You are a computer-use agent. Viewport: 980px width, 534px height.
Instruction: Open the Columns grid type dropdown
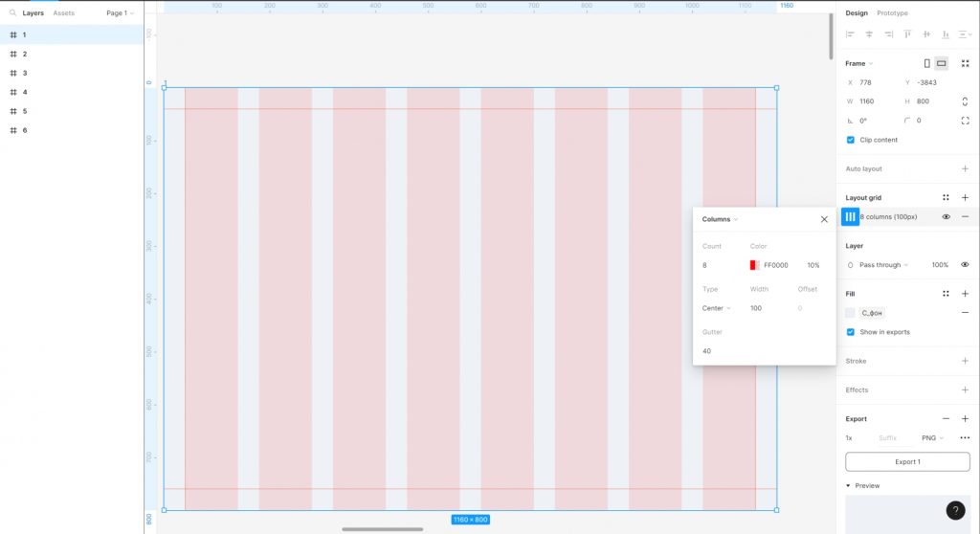point(720,219)
